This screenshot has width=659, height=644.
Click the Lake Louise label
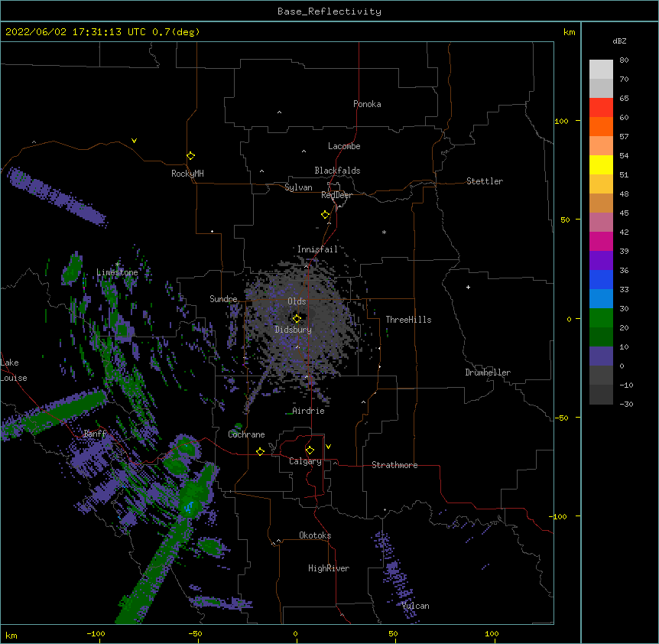14,370
